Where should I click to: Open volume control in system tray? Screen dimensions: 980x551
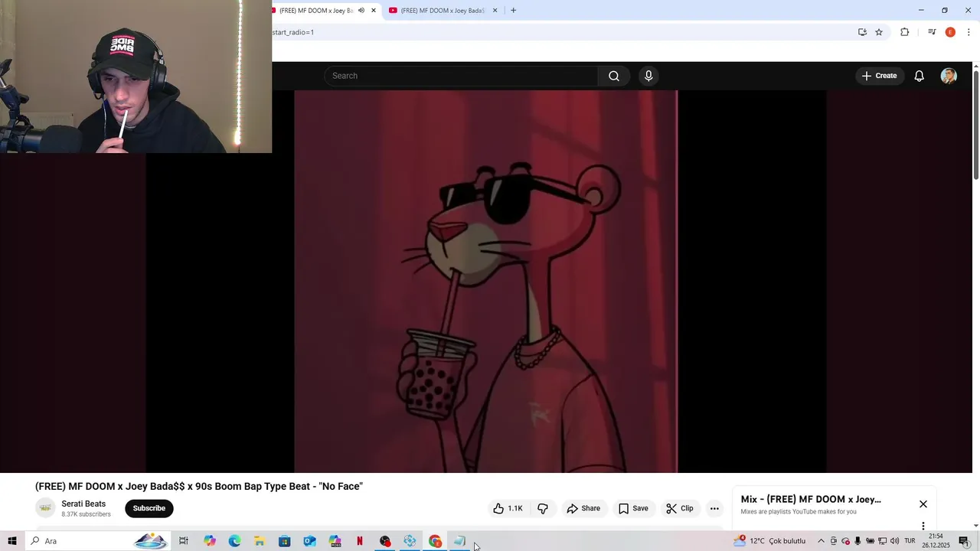point(894,541)
